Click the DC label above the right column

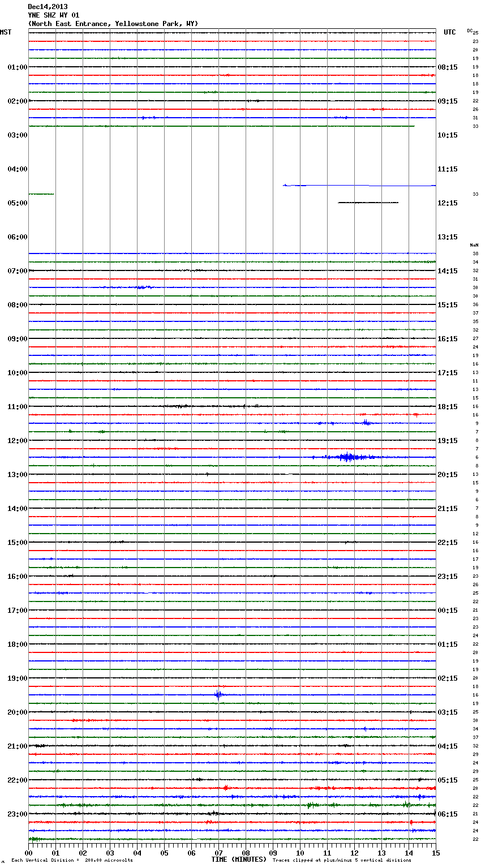[x=470, y=31]
